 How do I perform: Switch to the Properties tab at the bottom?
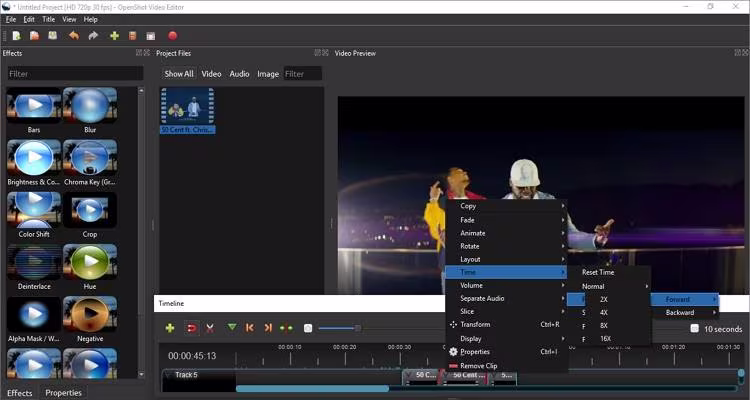click(63, 393)
